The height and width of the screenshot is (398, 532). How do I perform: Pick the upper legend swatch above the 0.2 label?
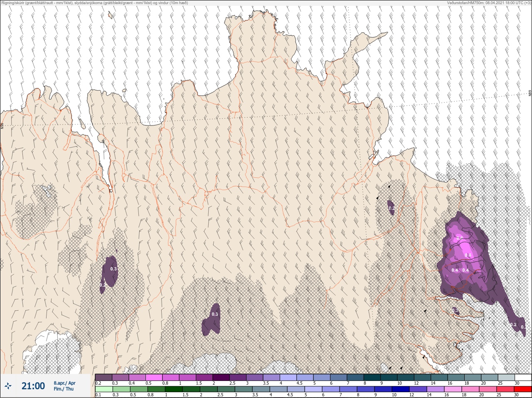103,377
